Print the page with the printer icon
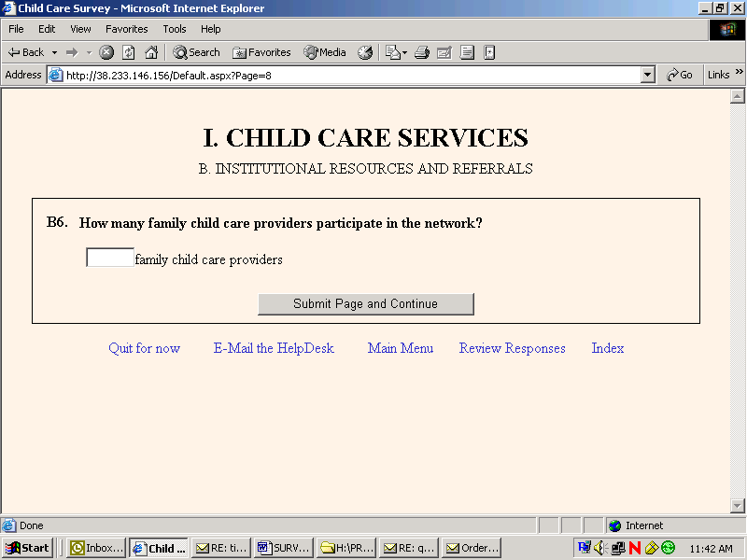 tap(422, 52)
